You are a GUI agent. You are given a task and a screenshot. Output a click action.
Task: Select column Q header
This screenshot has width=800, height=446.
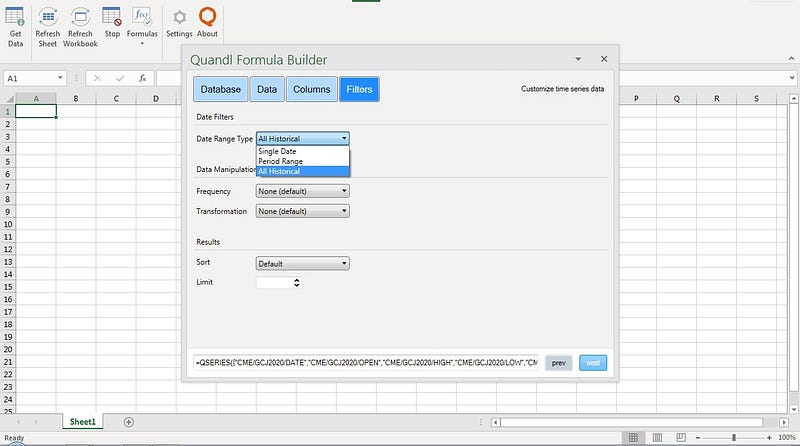click(x=677, y=98)
